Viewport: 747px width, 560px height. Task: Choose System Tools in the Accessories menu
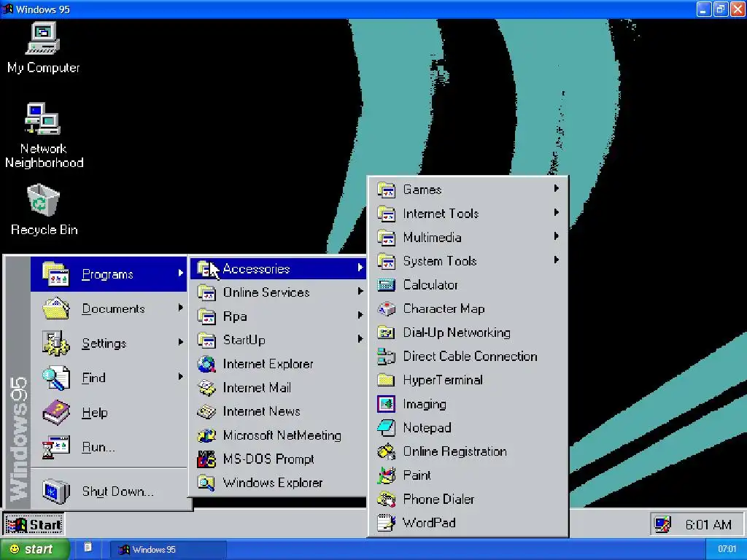coord(468,261)
